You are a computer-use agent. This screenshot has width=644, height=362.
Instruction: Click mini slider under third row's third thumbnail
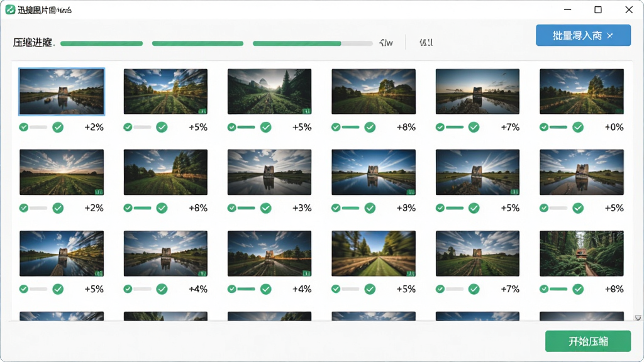246,289
